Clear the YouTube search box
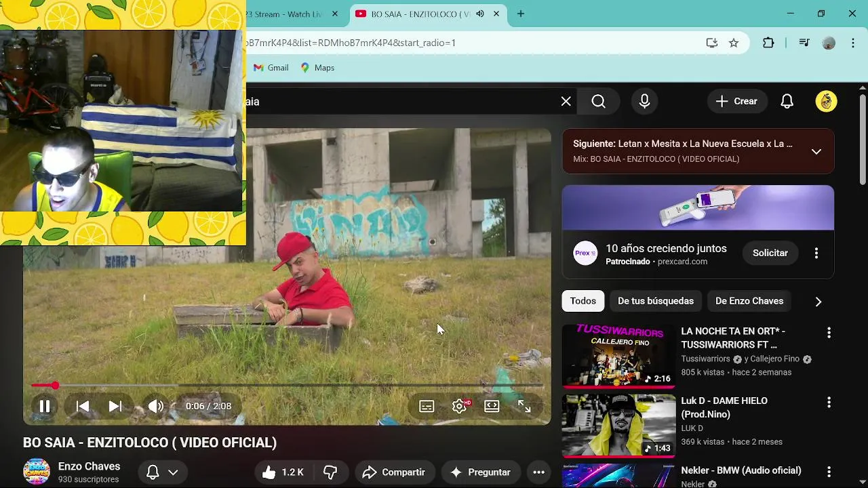 (x=566, y=102)
